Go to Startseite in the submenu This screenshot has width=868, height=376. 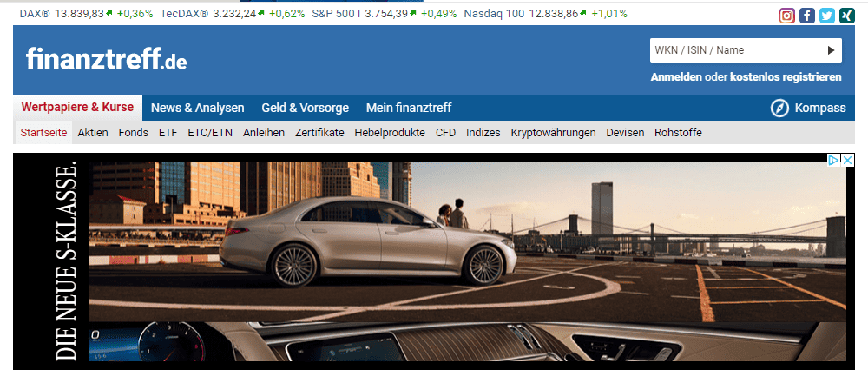point(43,133)
